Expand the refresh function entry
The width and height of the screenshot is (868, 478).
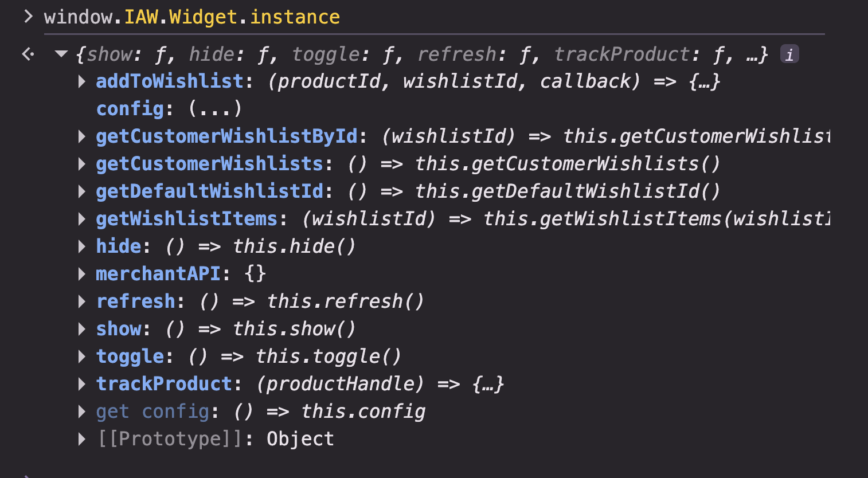pos(82,301)
